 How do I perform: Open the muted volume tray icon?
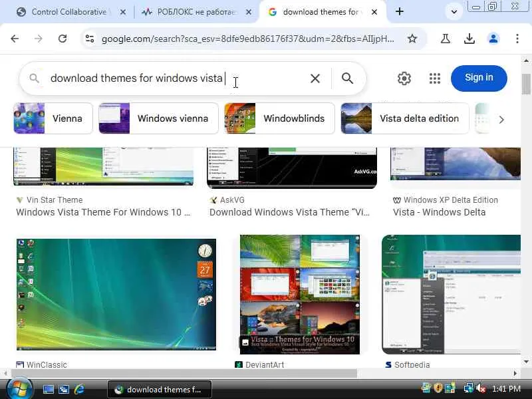click(480, 388)
